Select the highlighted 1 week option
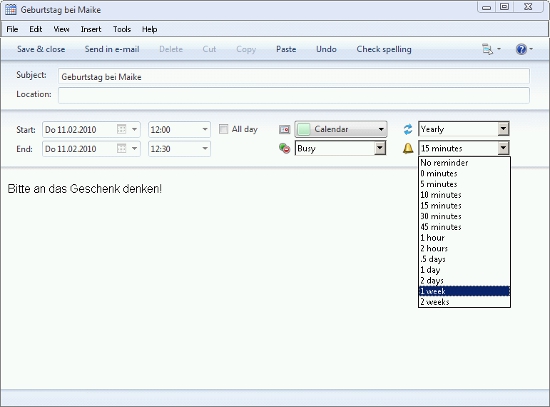Viewport: 550px width, 407px height. point(464,291)
